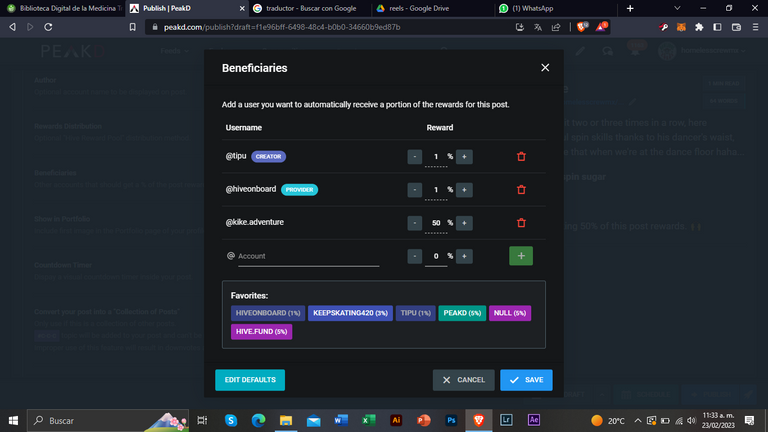Bookmark this page
Screen dimensions: 768x432
(132, 27)
